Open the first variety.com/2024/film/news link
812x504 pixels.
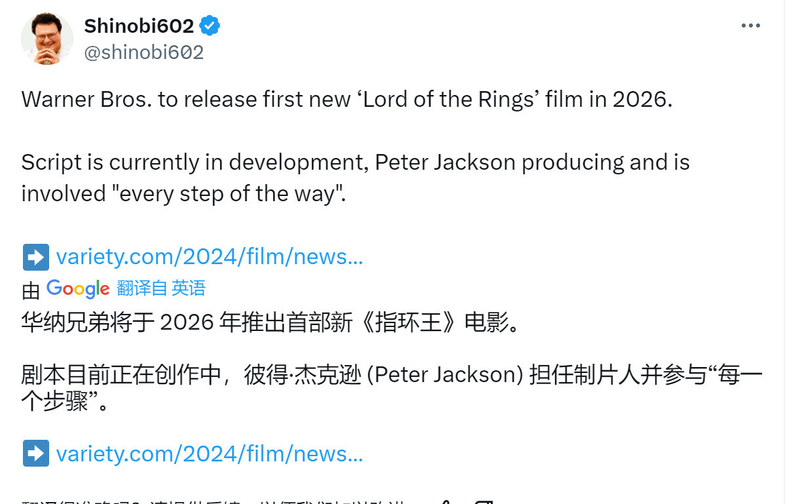tap(210, 257)
